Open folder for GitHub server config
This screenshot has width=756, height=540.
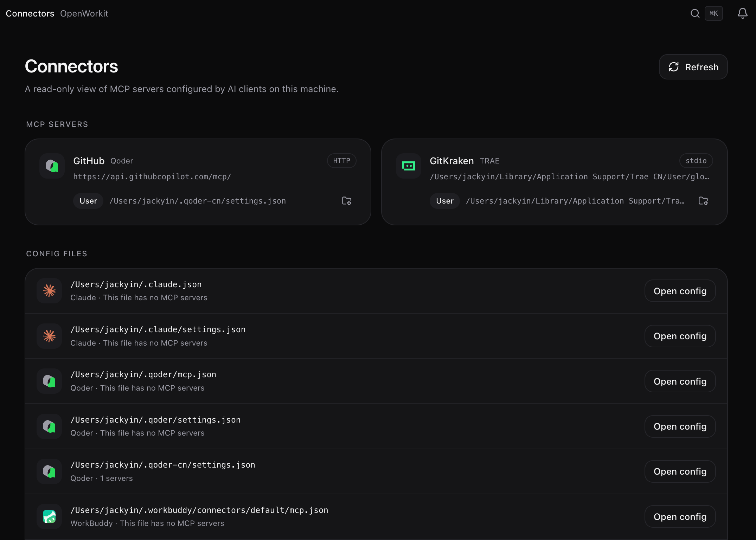point(347,201)
